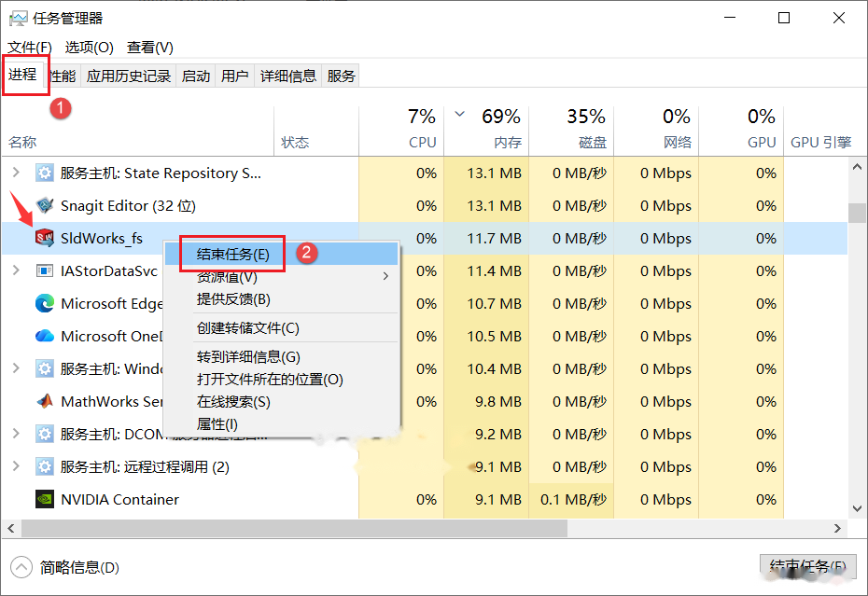Sort processes by the CPU column header
Screen dimensions: 868x596
point(401,131)
